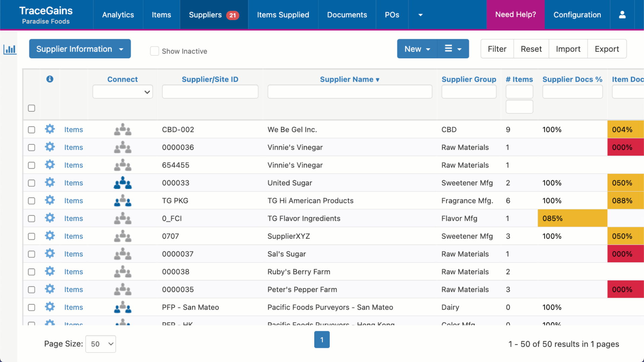Switch to Items Supplied tab
This screenshot has width=644, height=362.
click(283, 15)
